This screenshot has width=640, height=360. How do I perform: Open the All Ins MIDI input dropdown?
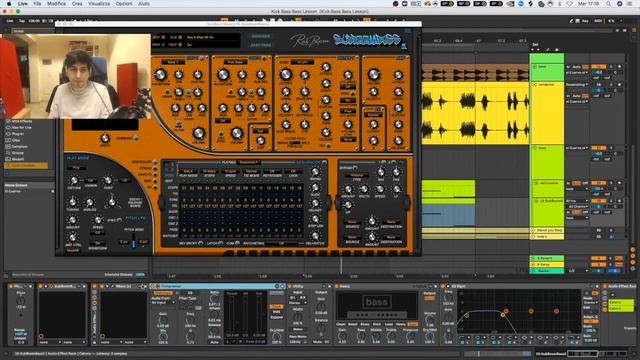pos(577,201)
